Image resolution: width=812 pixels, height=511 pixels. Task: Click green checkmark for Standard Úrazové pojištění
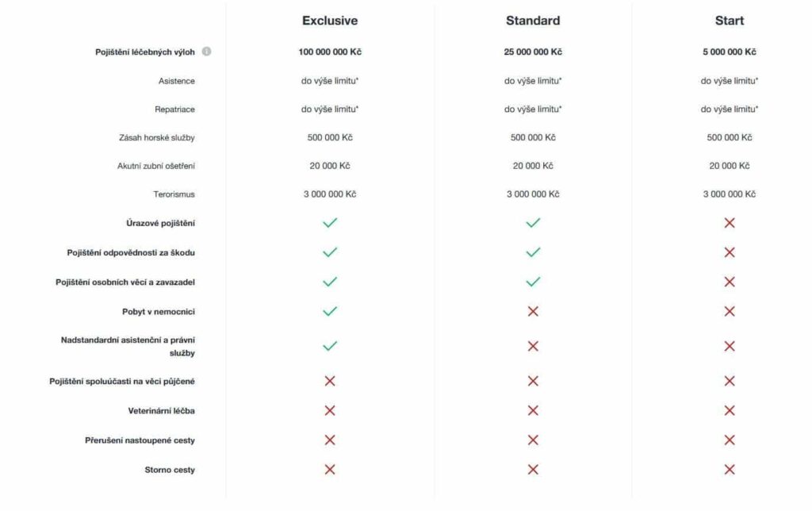(x=533, y=223)
